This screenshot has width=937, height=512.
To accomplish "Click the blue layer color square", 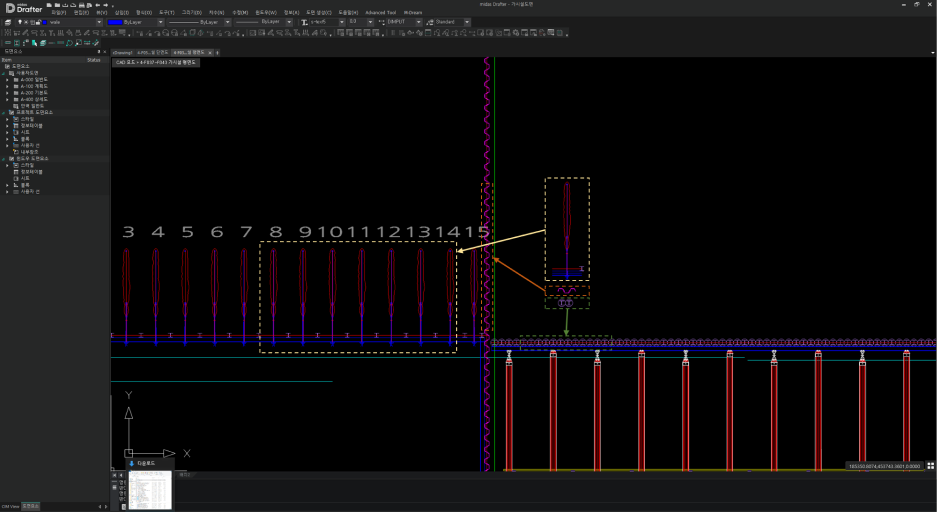I will pyautogui.click(x=44, y=22).
